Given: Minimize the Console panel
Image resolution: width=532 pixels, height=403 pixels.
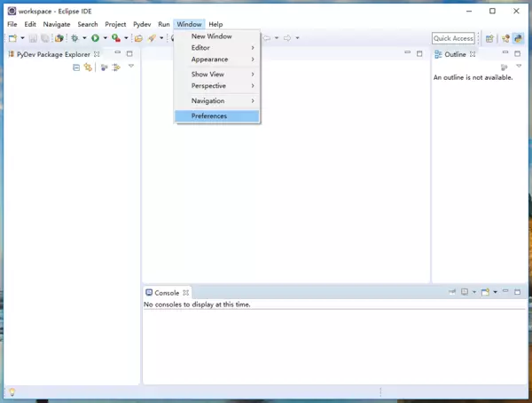Looking at the screenshot, I should tap(505, 291).
